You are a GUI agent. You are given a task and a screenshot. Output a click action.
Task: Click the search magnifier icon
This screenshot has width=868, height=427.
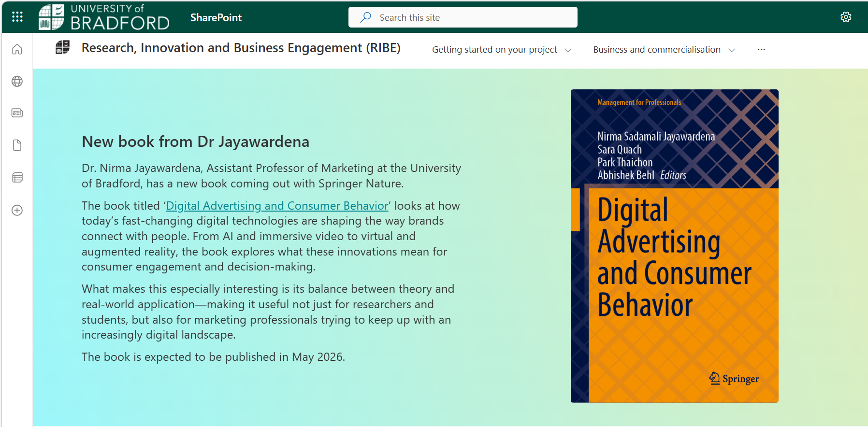click(366, 17)
